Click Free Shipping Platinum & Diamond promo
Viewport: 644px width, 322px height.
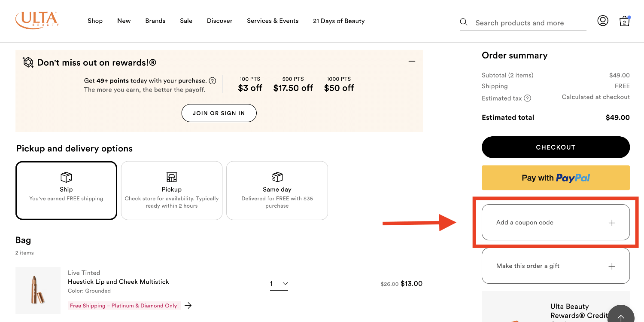tap(125, 306)
